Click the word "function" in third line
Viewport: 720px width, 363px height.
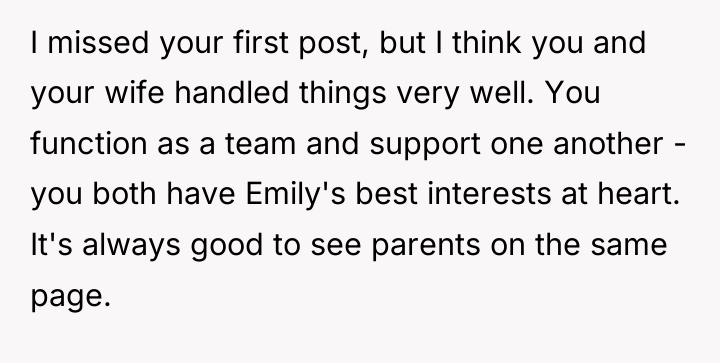(89, 143)
